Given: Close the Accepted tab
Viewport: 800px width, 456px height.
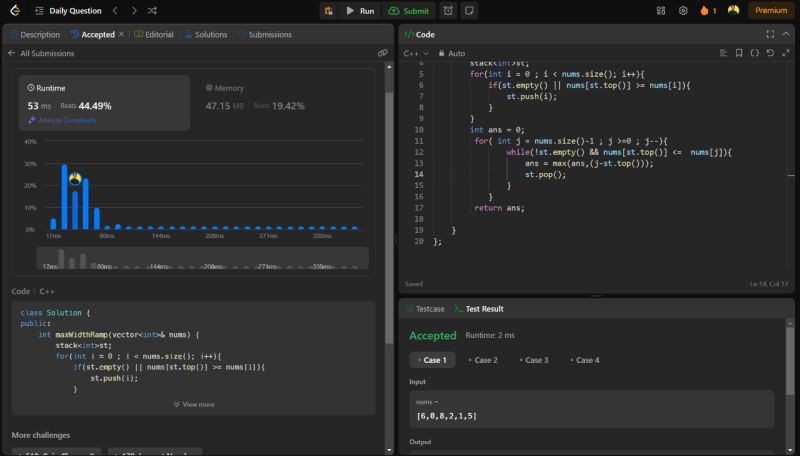Looking at the screenshot, I should [x=121, y=34].
